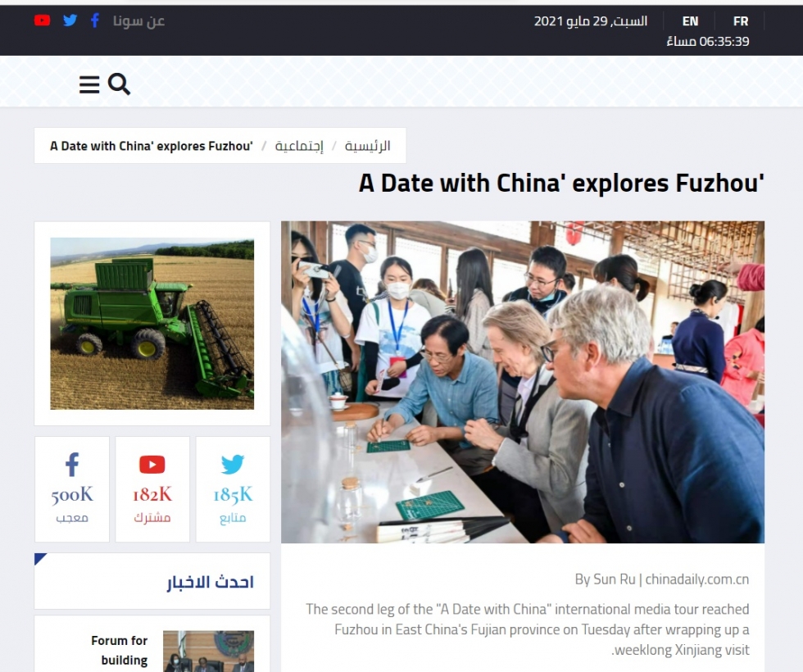The image size is (803, 672).
Task: Click the YouTube 182K subscribers box
Action: click(152, 489)
